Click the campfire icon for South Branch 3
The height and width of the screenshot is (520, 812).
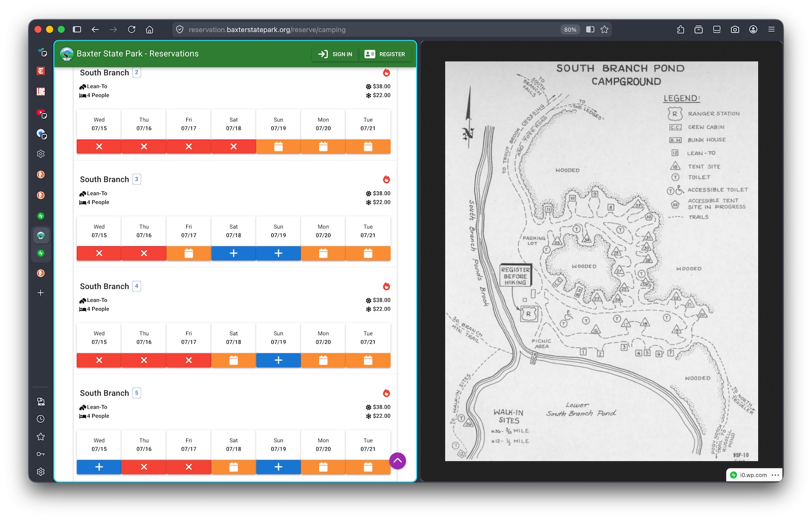(x=386, y=180)
